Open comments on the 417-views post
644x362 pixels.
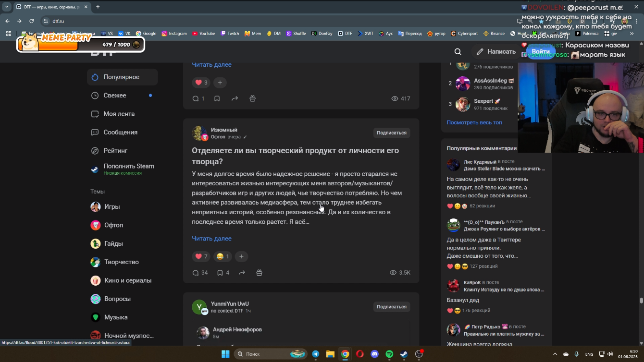point(198,98)
